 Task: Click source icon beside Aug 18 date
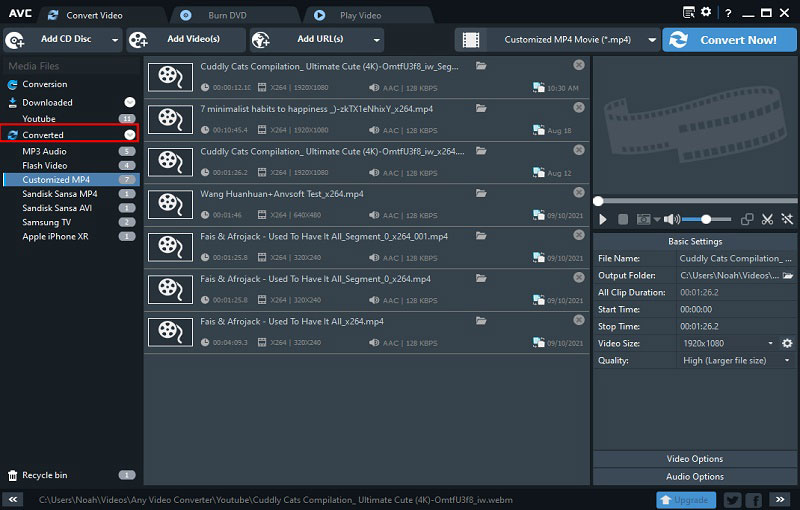coord(538,130)
